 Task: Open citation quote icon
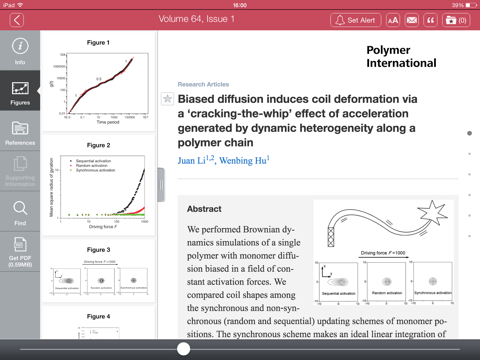(x=430, y=20)
